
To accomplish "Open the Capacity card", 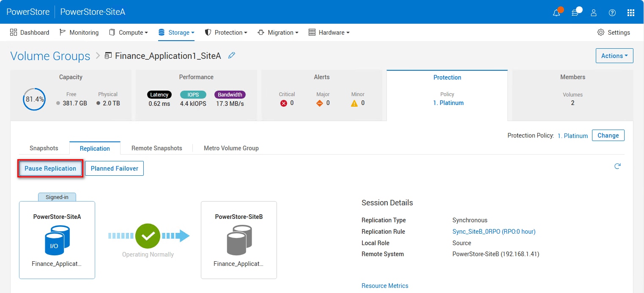I will pyautogui.click(x=71, y=95).
